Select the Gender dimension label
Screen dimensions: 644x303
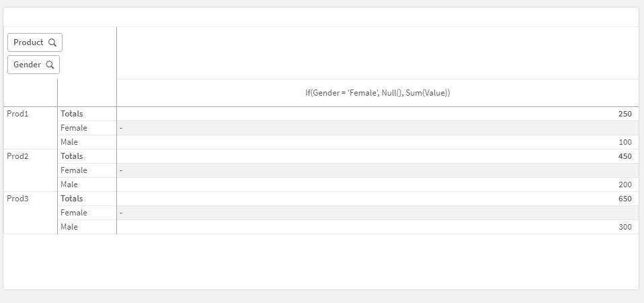pos(27,65)
